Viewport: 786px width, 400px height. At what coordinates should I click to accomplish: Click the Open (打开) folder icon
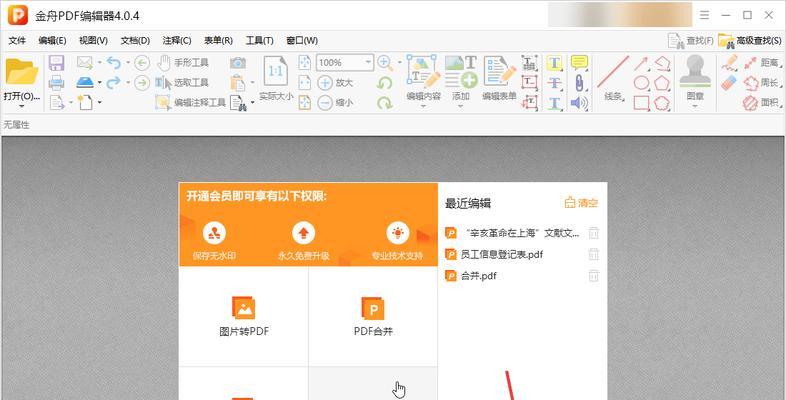22,72
